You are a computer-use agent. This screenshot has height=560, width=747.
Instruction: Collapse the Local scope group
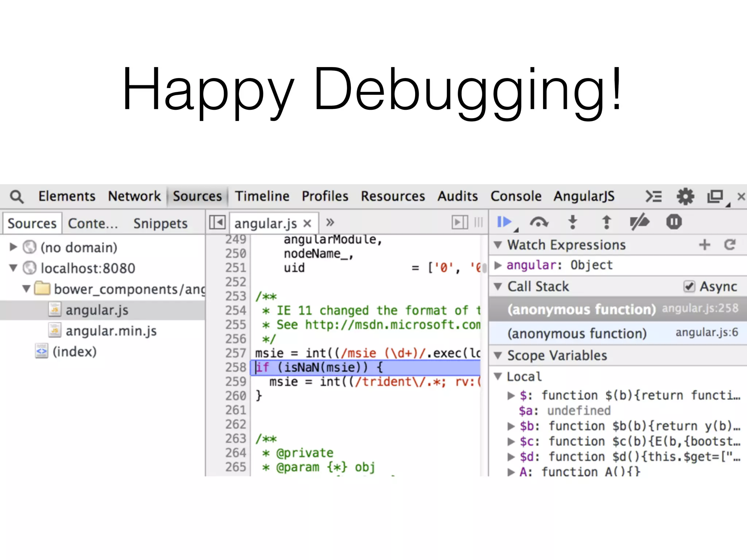498,376
